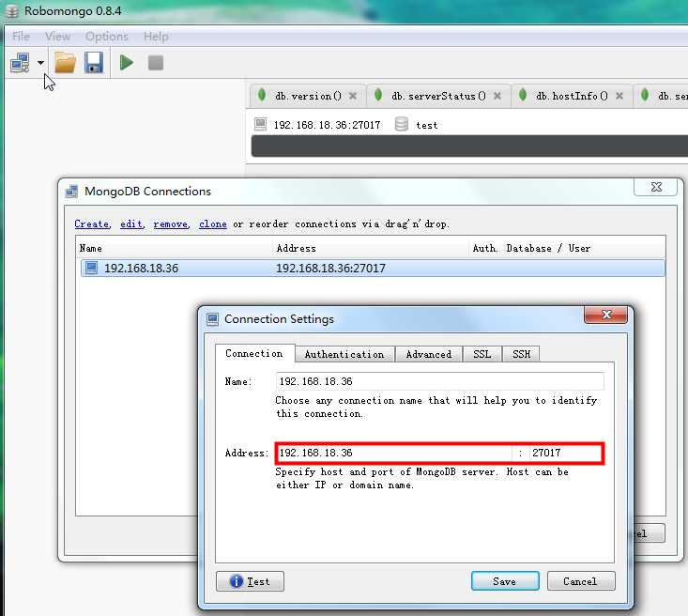
Task: Switch to the db.hostInfo() tab
Action: 572,96
